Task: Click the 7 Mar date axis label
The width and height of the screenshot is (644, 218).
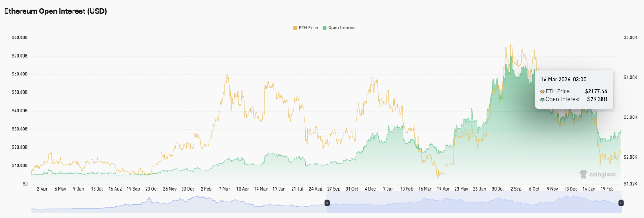Action: click(225, 188)
